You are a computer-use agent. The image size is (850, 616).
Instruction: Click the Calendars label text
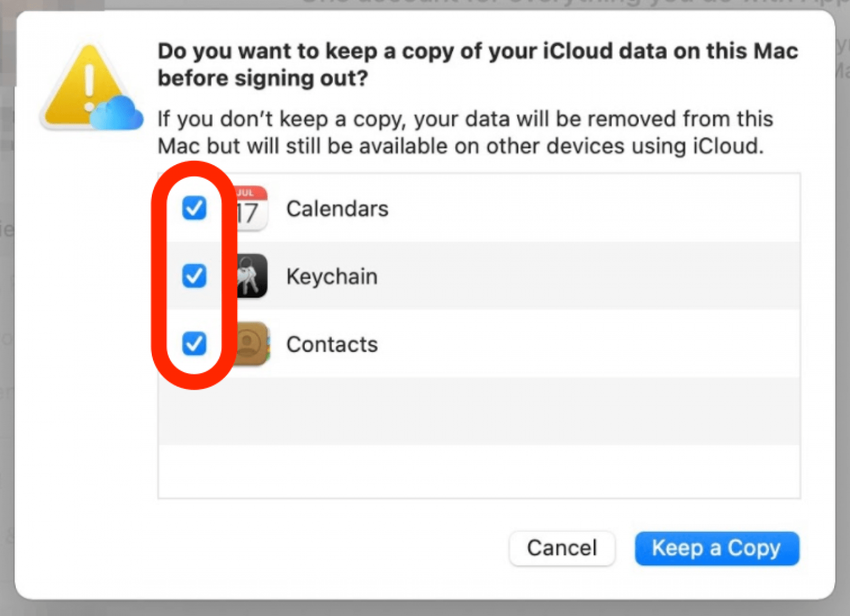tap(337, 208)
